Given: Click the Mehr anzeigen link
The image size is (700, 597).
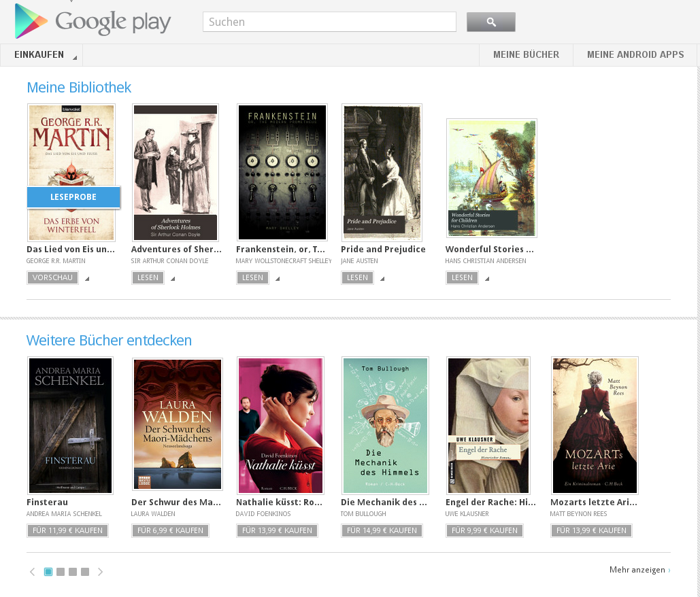Looking at the screenshot, I should click(639, 570).
